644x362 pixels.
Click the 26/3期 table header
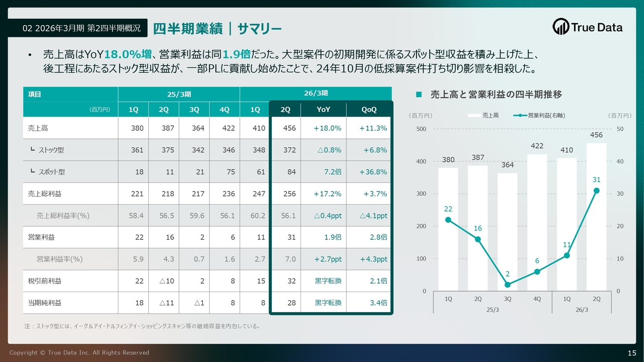click(315, 94)
